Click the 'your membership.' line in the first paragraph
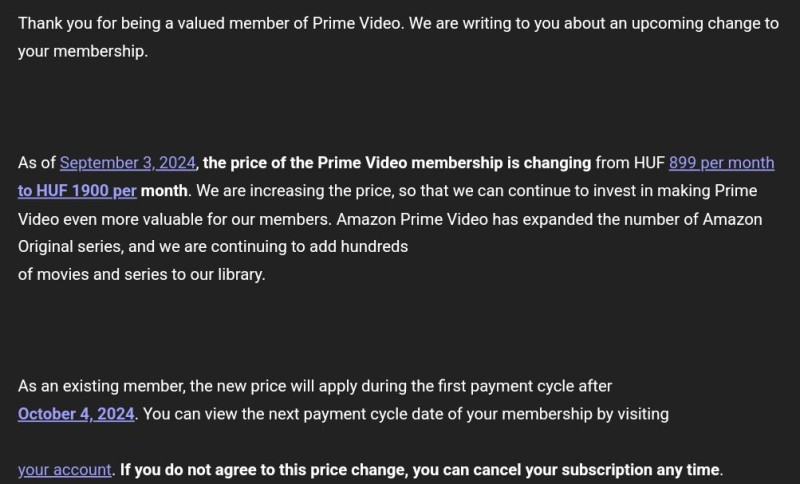The height and width of the screenshot is (484, 800). 83,52
